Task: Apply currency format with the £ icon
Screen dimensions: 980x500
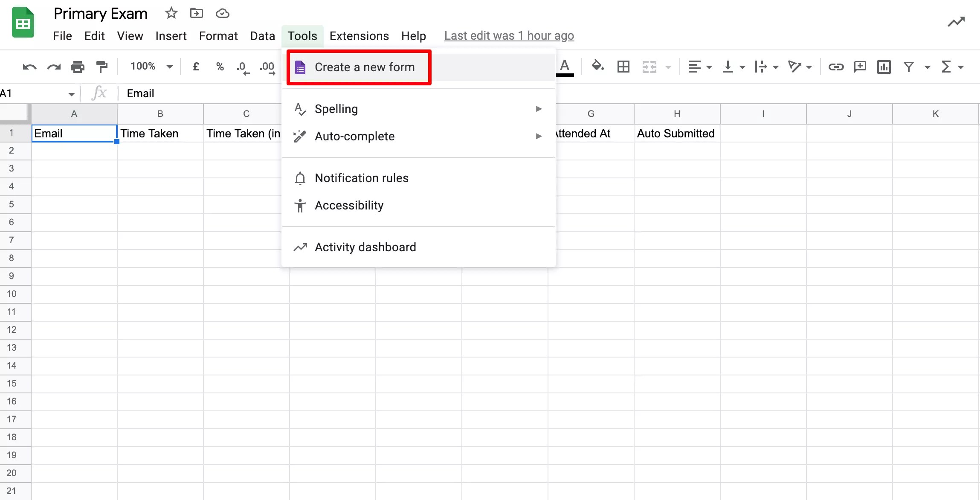Action: [196, 67]
